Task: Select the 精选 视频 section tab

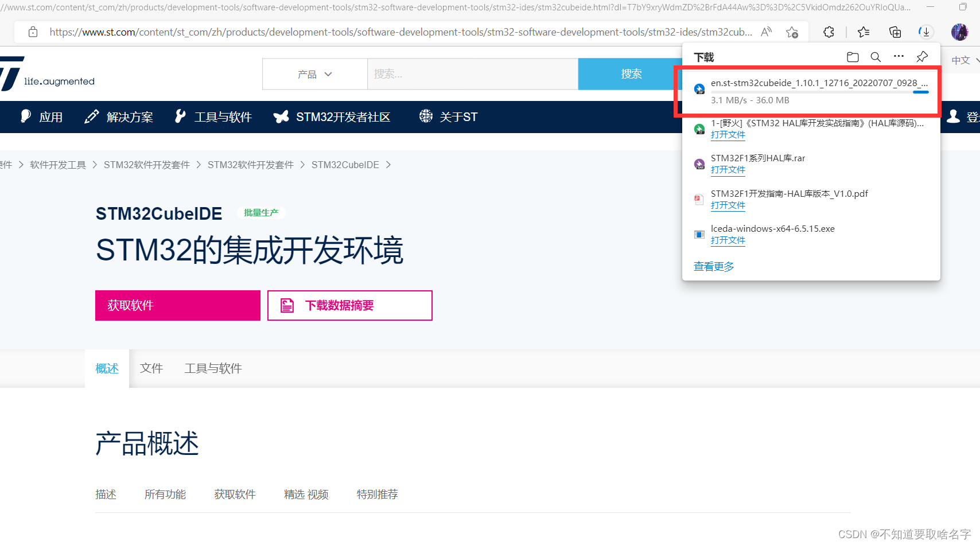Action: point(306,495)
